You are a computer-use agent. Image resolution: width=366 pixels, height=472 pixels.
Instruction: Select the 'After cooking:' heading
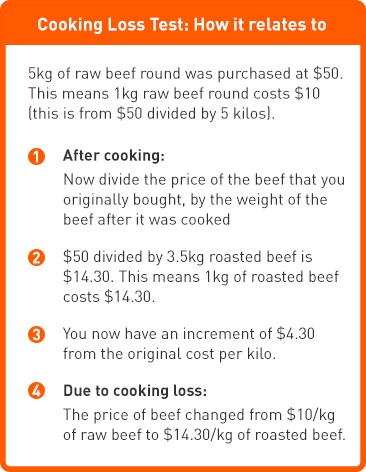tap(114, 156)
